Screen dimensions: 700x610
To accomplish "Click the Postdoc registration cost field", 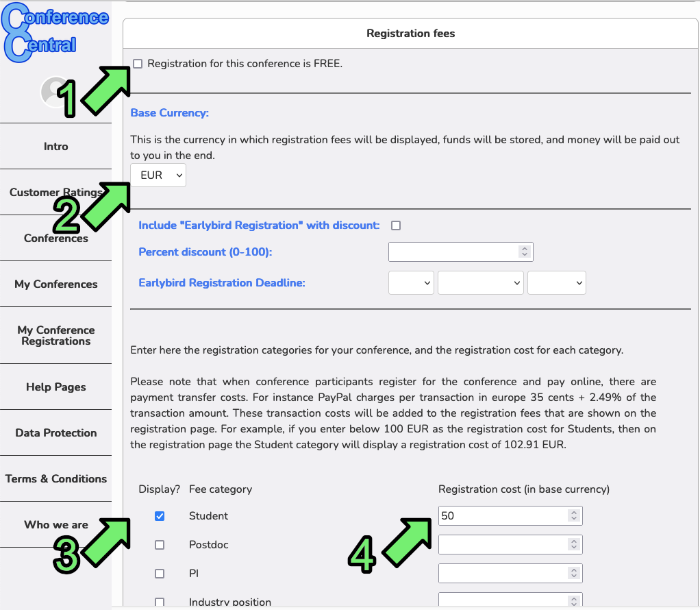I will [510, 544].
